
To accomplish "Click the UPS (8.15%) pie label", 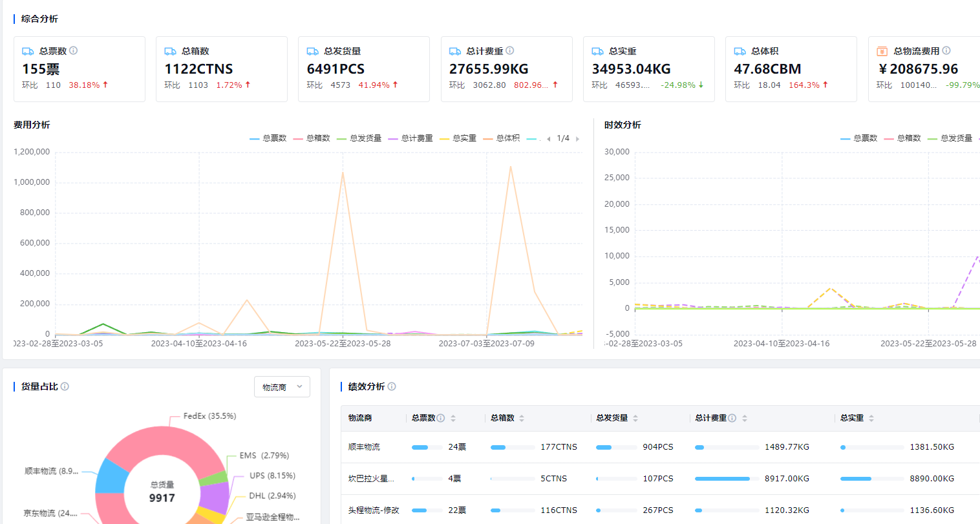I will coord(272,476).
